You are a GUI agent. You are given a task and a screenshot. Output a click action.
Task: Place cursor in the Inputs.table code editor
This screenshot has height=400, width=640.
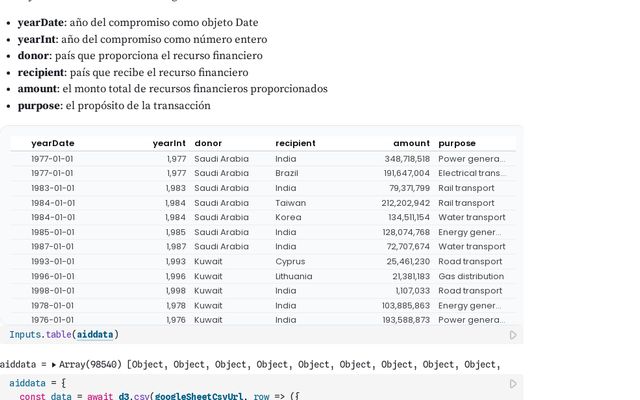(261, 335)
